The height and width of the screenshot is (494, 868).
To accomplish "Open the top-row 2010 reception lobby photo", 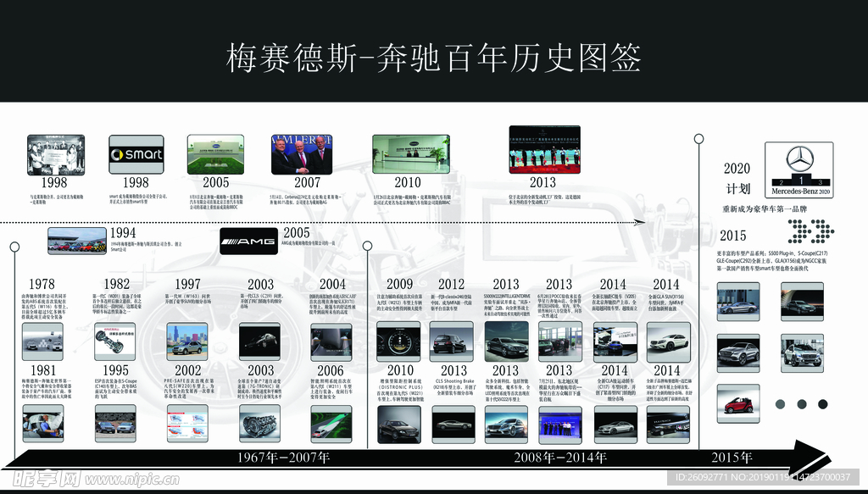I will click(x=411, y=153).
